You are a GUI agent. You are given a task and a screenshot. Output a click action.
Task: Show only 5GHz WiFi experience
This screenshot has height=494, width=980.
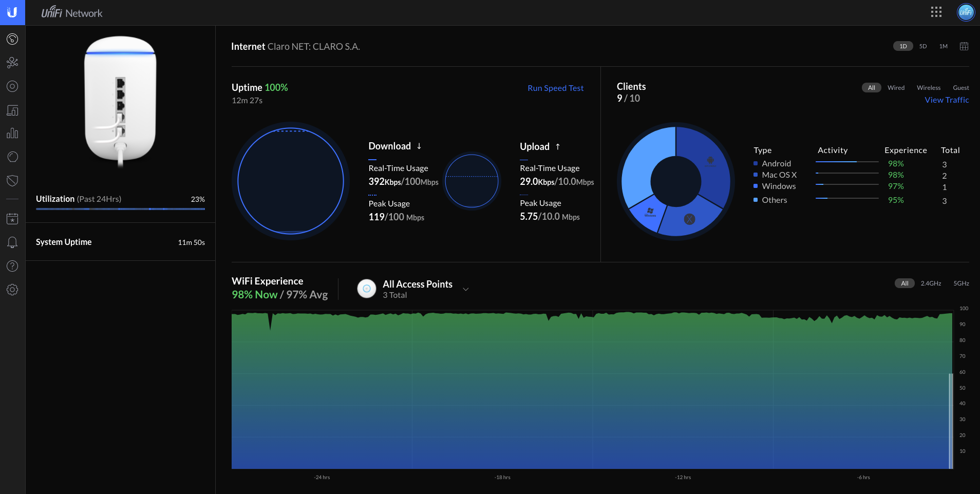pos(962,283)
